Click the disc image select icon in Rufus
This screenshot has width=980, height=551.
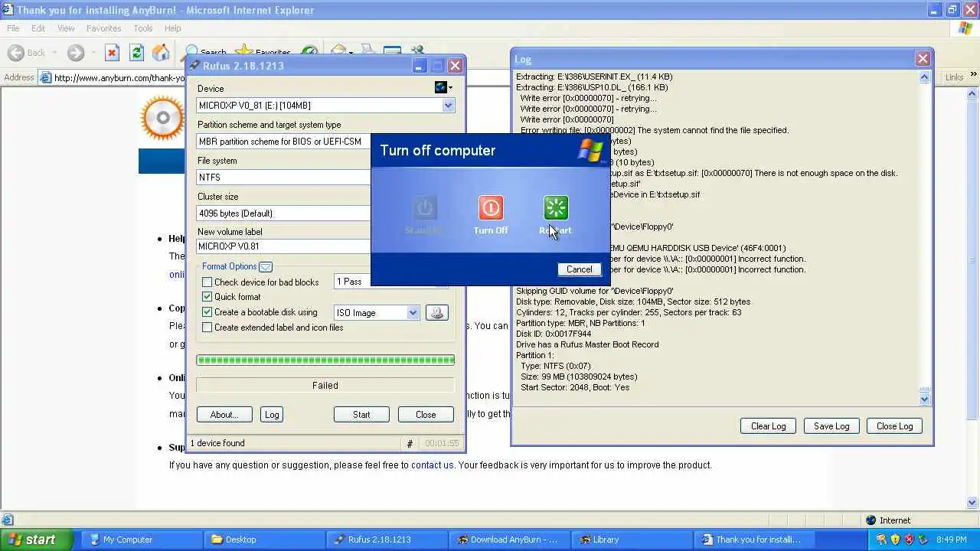(x=436, y=312)
